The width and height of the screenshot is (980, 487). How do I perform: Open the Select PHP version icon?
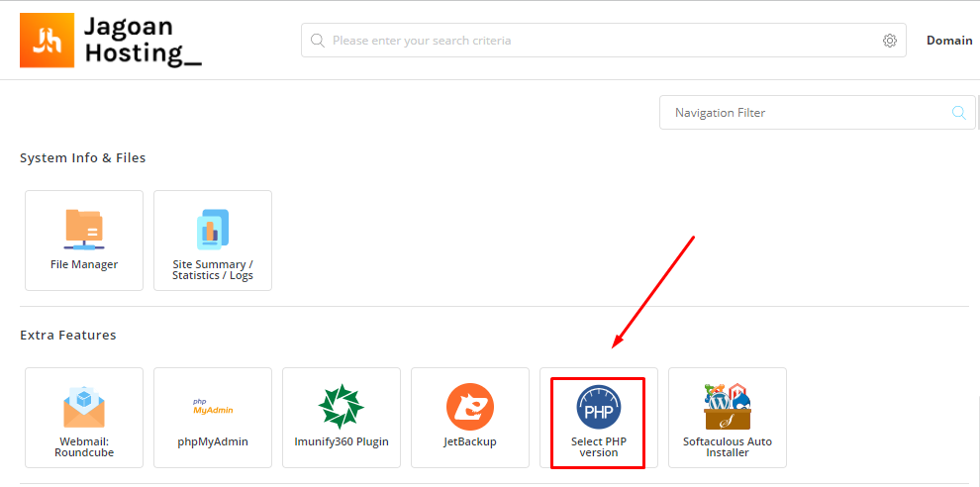coord(598,407)
